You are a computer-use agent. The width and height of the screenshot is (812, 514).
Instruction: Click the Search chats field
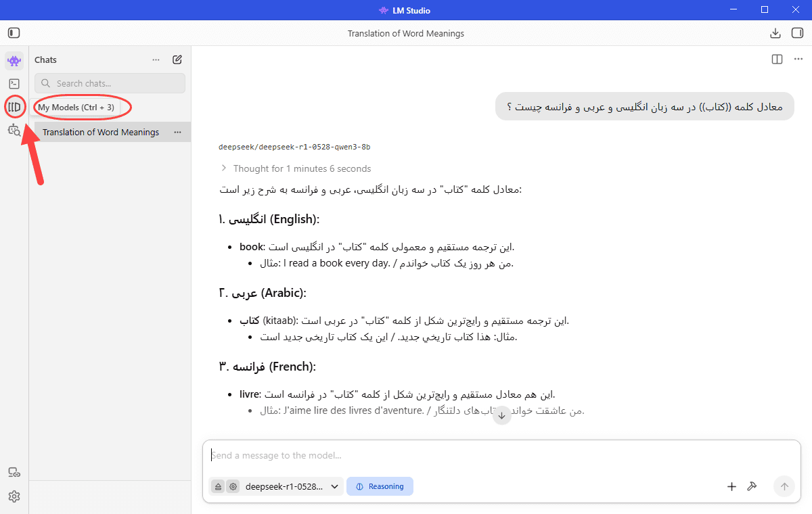click(110, 83)
